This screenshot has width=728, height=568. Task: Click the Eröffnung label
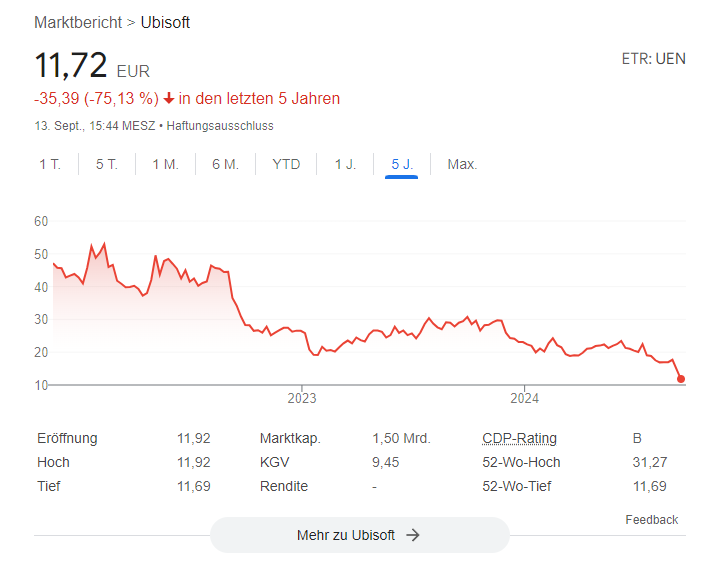[67, 438]
